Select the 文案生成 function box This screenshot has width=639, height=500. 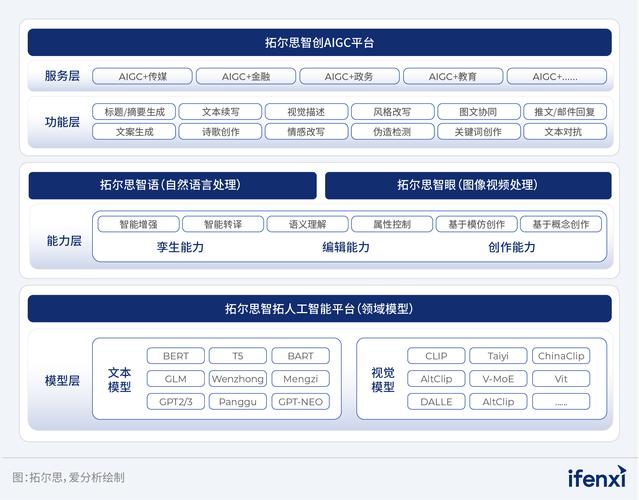134,132
